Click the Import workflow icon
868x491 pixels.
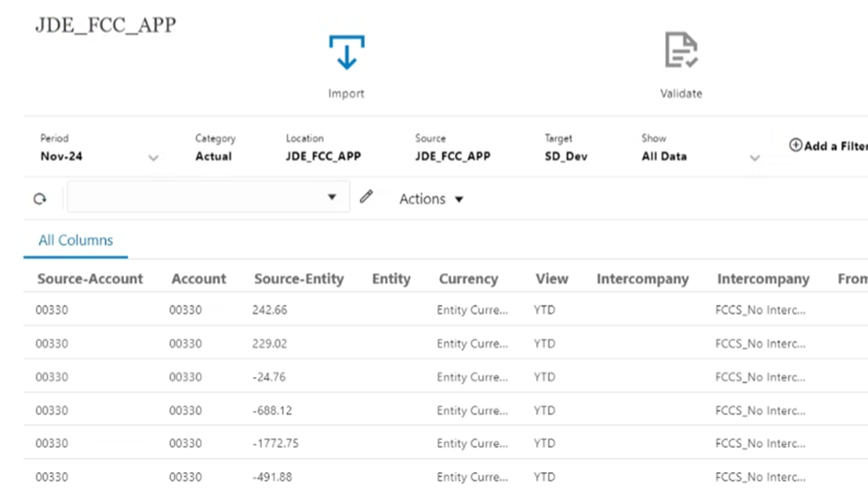pyautogui.click(x=346, y=52)
